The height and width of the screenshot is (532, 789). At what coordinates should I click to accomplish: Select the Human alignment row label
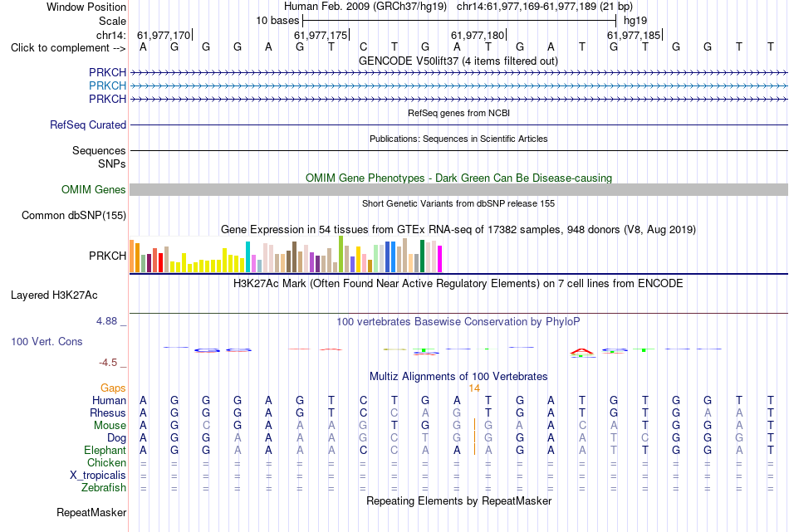pos(109,400)
